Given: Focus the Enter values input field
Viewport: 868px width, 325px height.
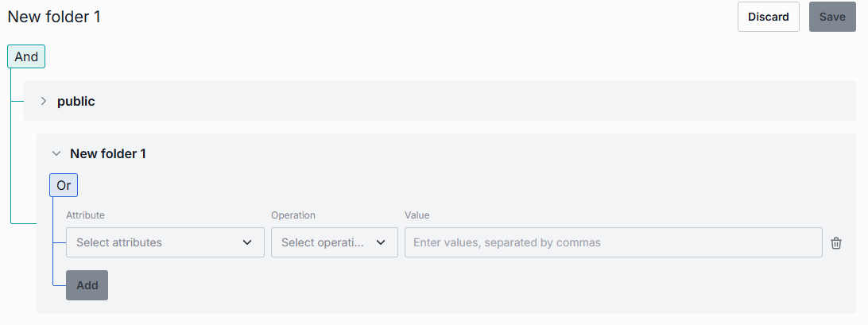Looking at the screenshot, I should click(614, 242).
